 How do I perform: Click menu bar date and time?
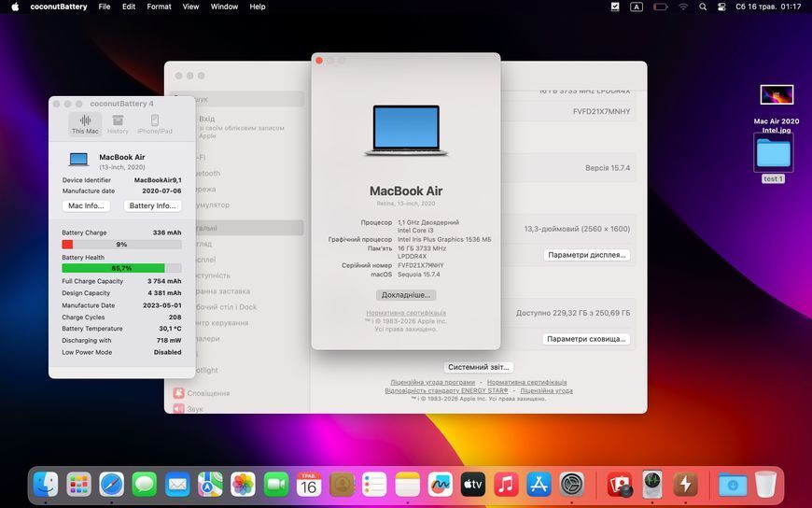tap(768, 7)
